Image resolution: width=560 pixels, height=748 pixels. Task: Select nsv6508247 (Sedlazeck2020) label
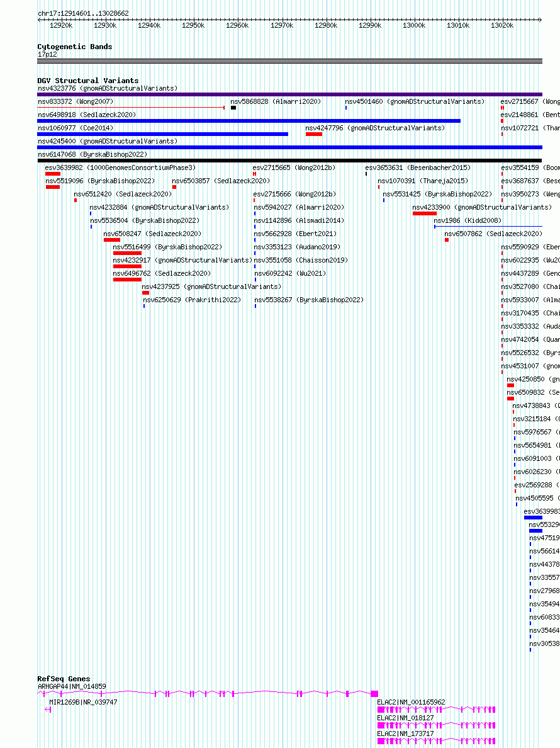pos(152,234)
